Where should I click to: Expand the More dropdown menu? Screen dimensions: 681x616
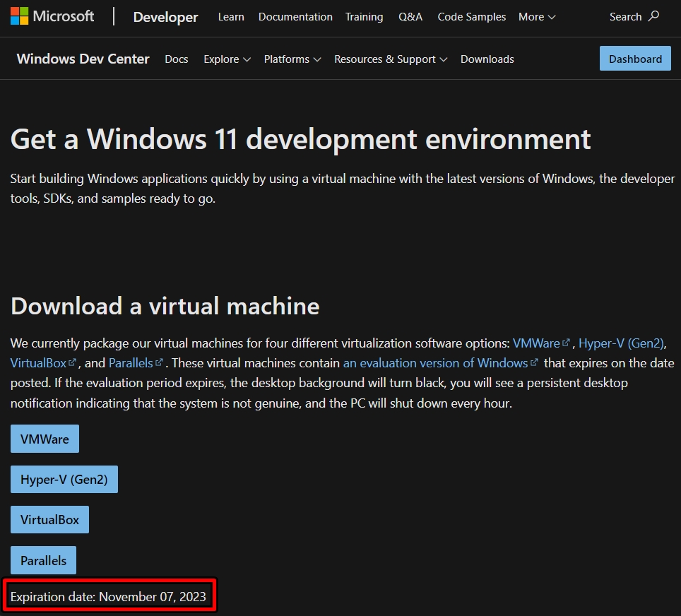[537, 17]
